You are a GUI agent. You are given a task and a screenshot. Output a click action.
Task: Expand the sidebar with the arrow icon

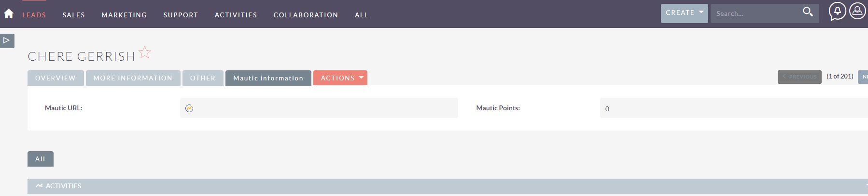[7, 40]
